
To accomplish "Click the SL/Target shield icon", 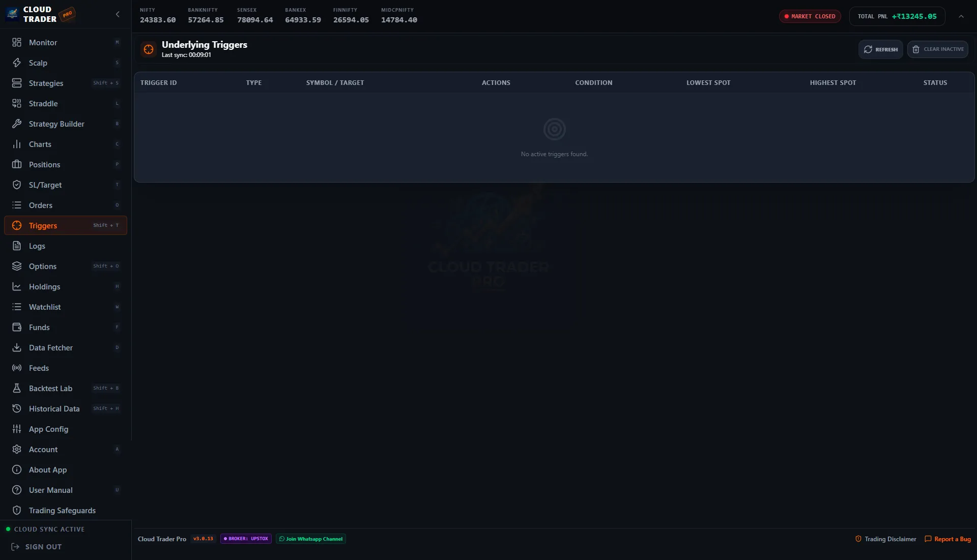I will point(17,185).
